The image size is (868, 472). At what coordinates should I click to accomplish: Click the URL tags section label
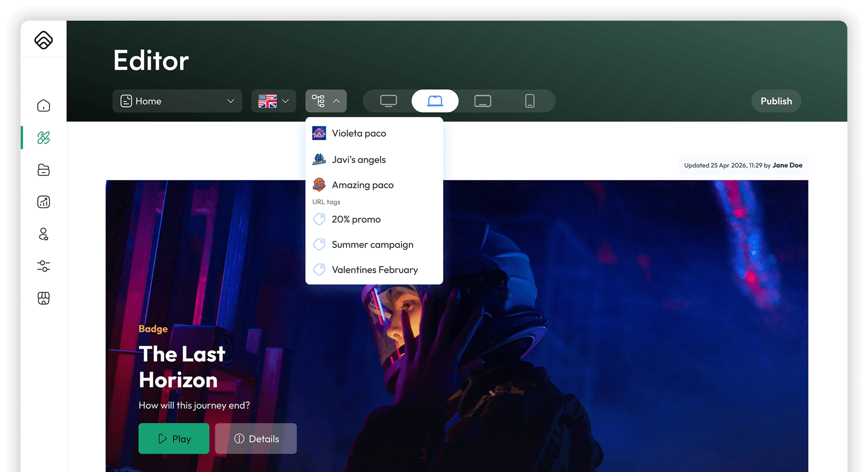pyautogui.click(x=326, y=202)
